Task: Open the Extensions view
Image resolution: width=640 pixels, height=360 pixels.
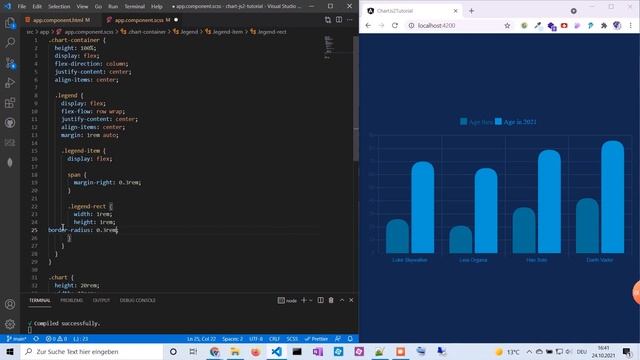Action: [10, 102]
